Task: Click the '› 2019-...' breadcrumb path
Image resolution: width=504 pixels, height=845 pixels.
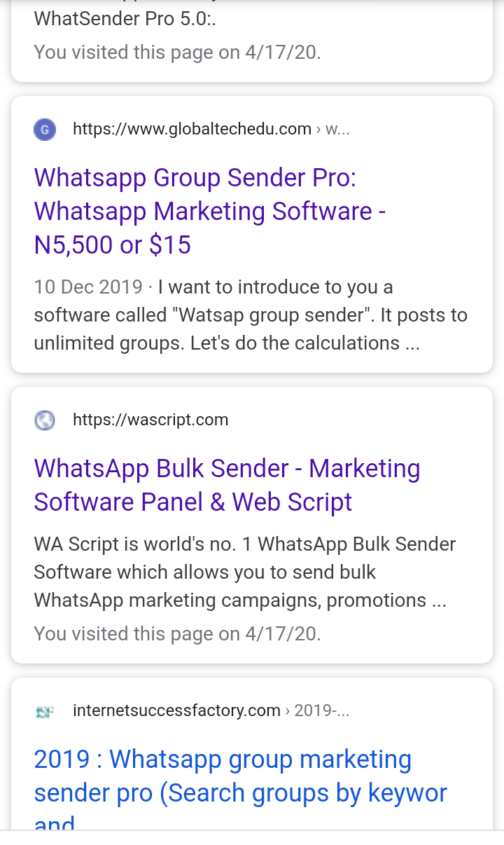Action: pos(317,710)
